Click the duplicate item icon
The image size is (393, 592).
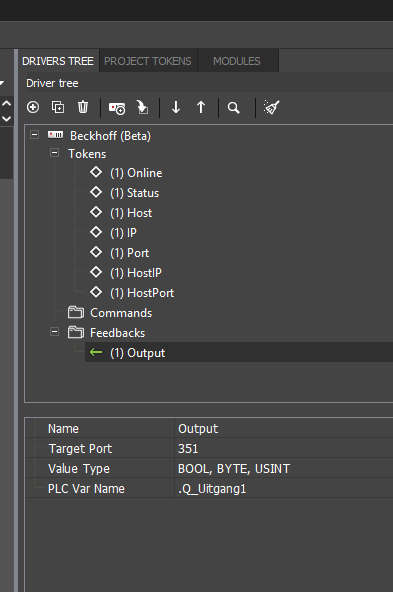point(58,107)
